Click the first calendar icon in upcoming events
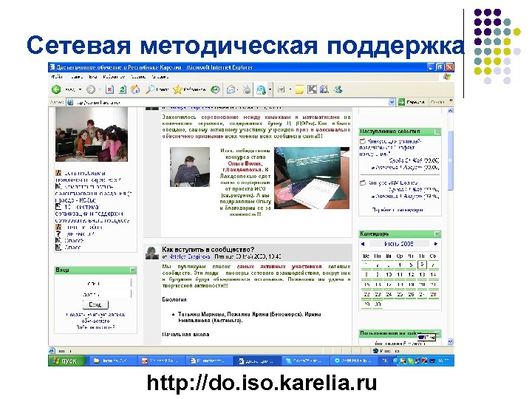 [363, 141]
